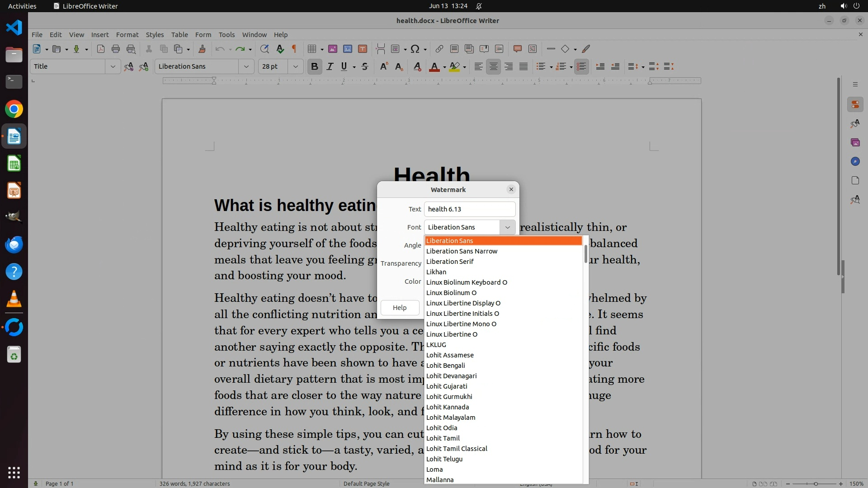Open the sidebar Navigator compass icon
This screenshot has width=868, height=488.
(x=855, y=162)
